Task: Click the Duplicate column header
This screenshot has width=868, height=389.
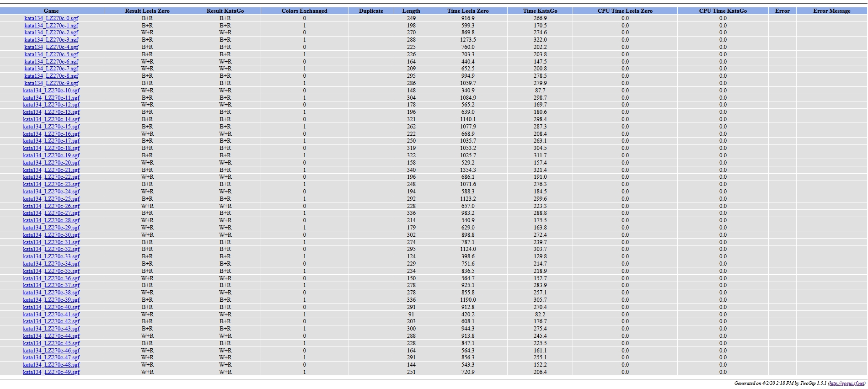Action: click(x=371, y=11)
